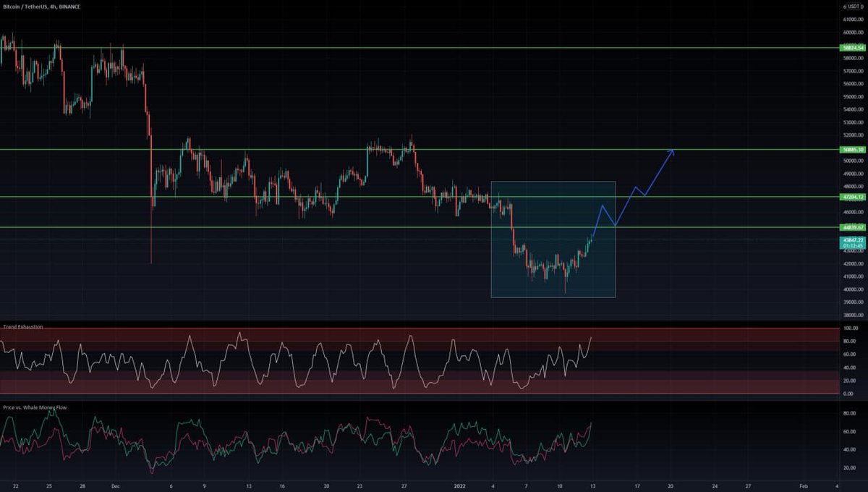The height and width of the screenshot is (492, 868).
Task: Click the Feb label on the time axis
Action: [x=804, y=486]
